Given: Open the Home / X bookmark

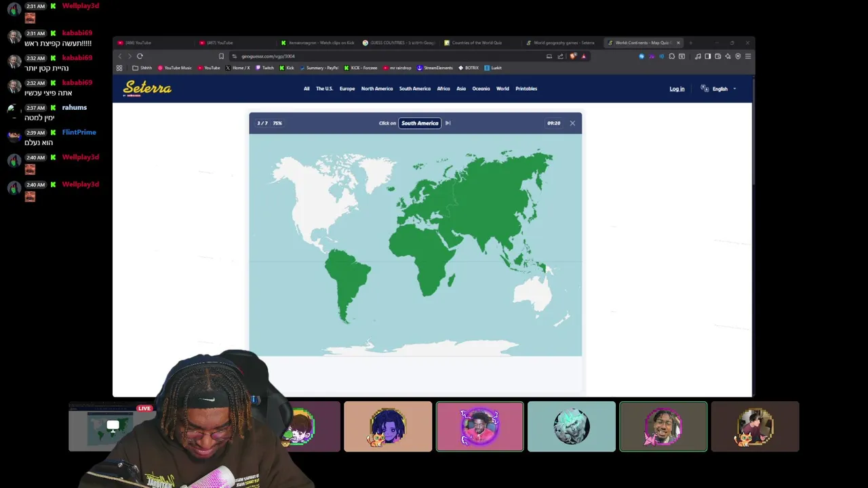Looking at the screenshot, I should coord(237,68).
